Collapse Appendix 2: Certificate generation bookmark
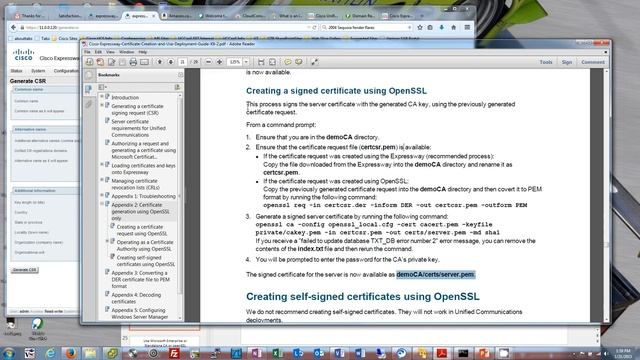640x360 pixels. 102,204
